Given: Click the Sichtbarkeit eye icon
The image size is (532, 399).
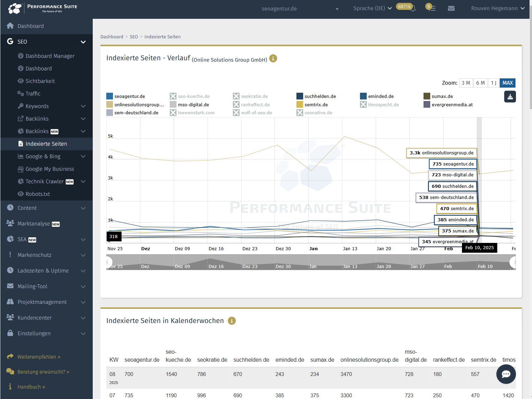Looking at the screenshot, I should pos(21,81).
